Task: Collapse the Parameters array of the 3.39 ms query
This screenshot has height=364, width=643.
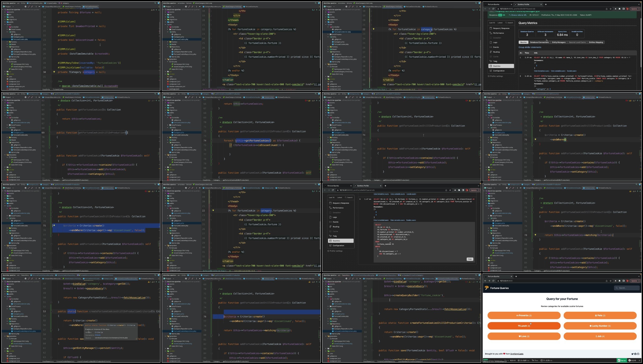Action: (535, 63)
